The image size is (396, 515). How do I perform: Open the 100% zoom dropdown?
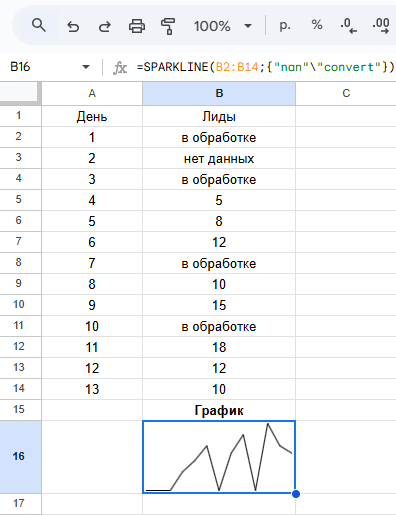223,26
